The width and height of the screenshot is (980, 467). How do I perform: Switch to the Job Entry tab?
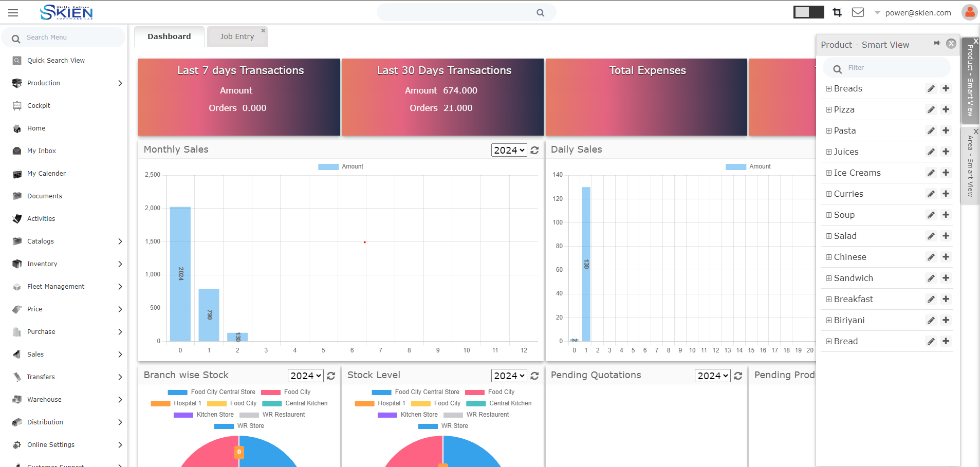(x=237, y=36)
